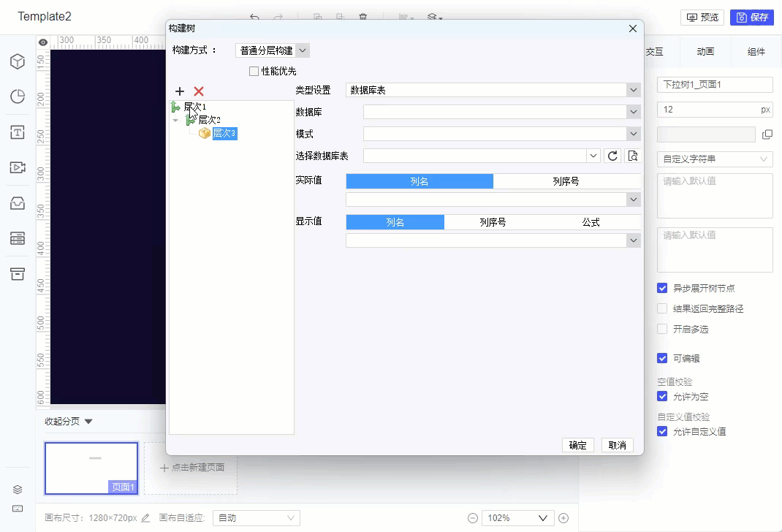Open the text component sidebar icon
The width and height of the screenshot is (782, 532).
tap(18, 132)
